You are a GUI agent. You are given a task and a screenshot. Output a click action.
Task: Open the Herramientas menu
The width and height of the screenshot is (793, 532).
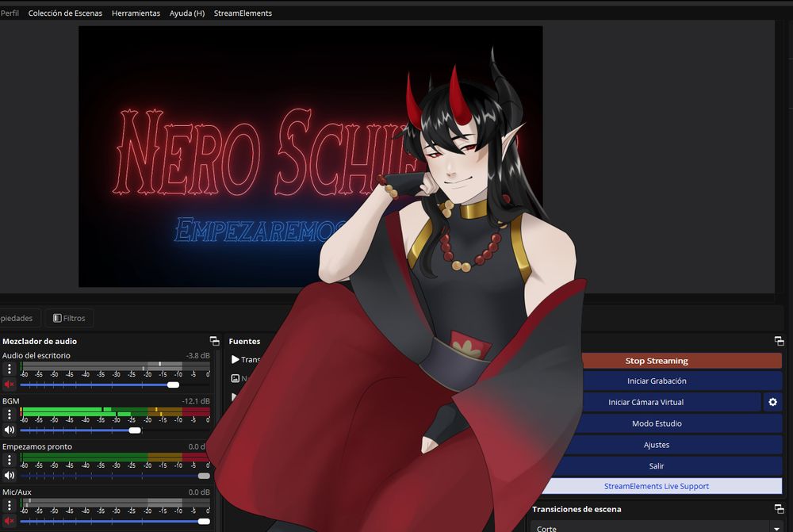click(136, 13)
